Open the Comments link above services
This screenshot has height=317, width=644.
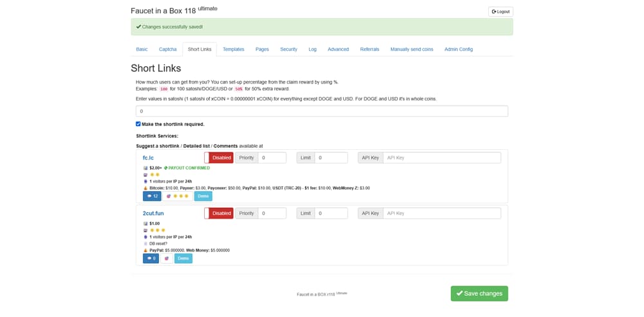coord(225,146)
